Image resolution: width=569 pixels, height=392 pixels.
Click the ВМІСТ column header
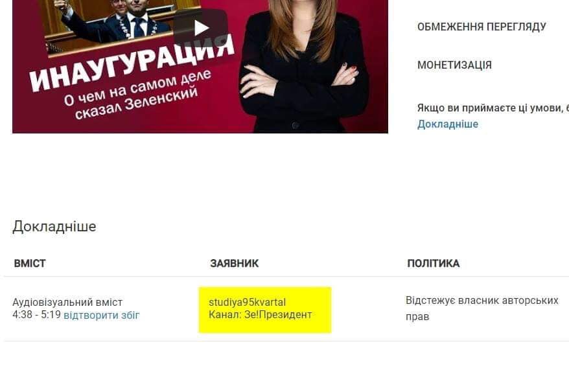pyautogui.click(x=30, y=263)
